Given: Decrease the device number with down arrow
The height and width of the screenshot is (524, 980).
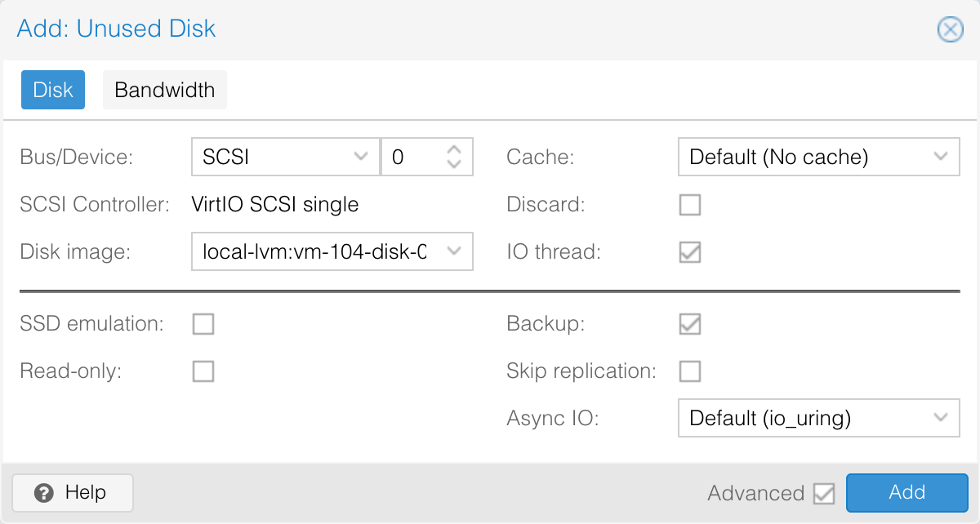Looking at the screenshot, I should coord(455,164).
